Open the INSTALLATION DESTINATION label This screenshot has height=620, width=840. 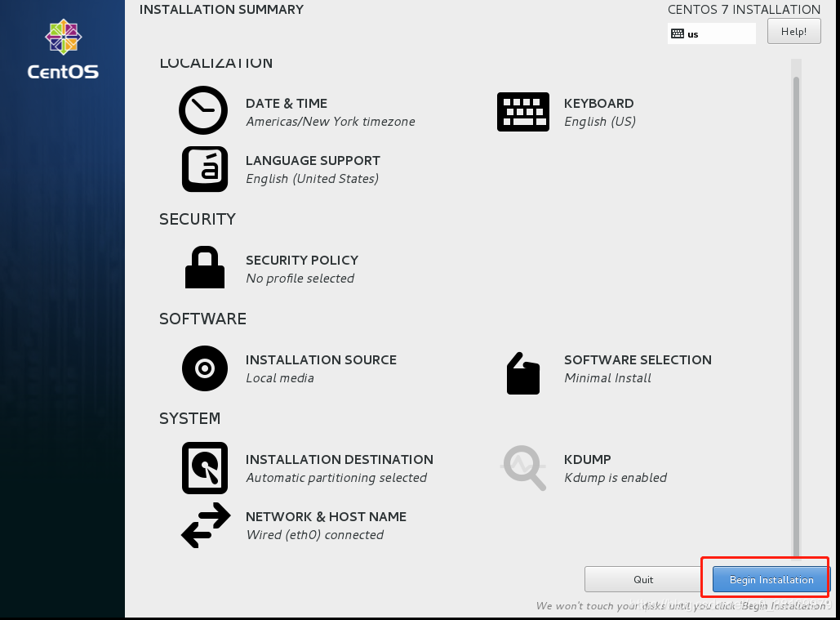click(x=339, y=460)
